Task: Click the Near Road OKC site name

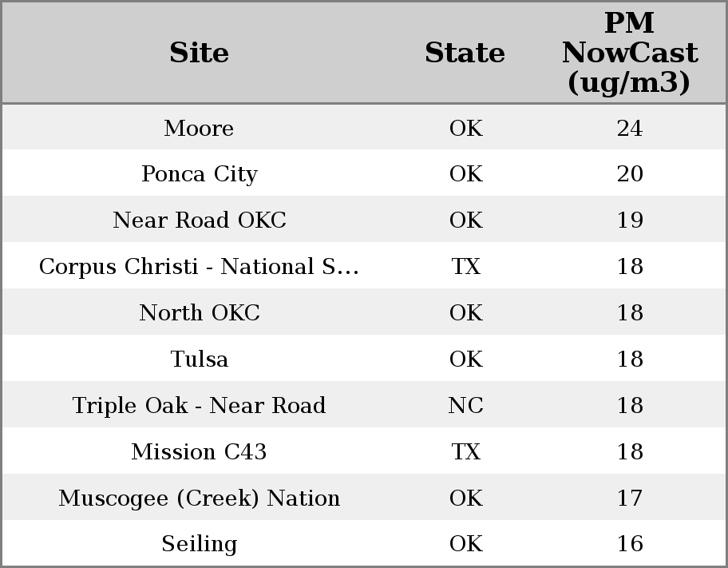Action: pyautogui.click(x=199, y=220)
